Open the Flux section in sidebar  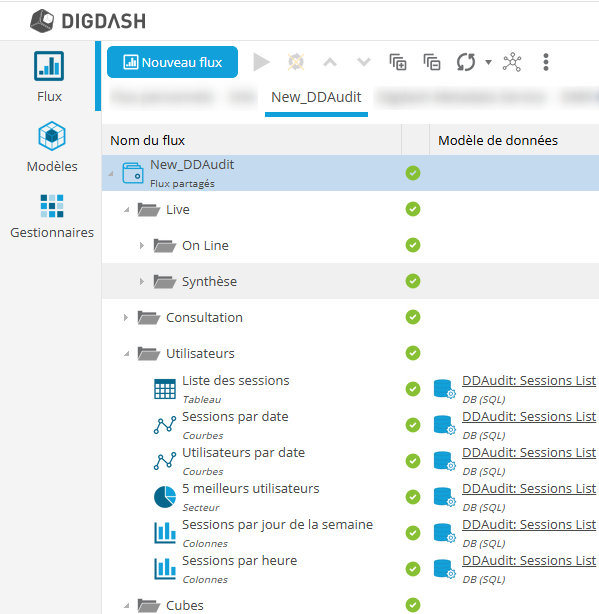[x=49, y=76]
